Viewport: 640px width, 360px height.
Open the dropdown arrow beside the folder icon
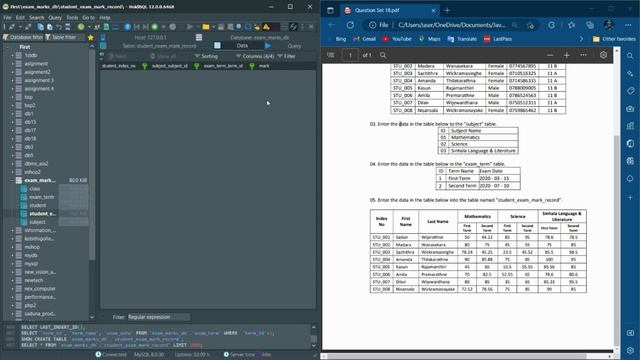(213, 27)
